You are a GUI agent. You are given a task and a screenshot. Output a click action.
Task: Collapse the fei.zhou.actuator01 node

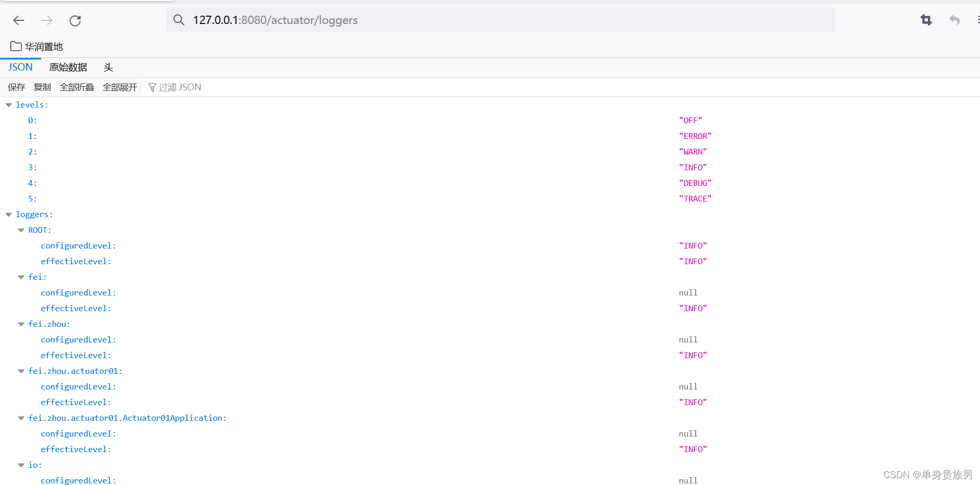click(x=21, y=371)
